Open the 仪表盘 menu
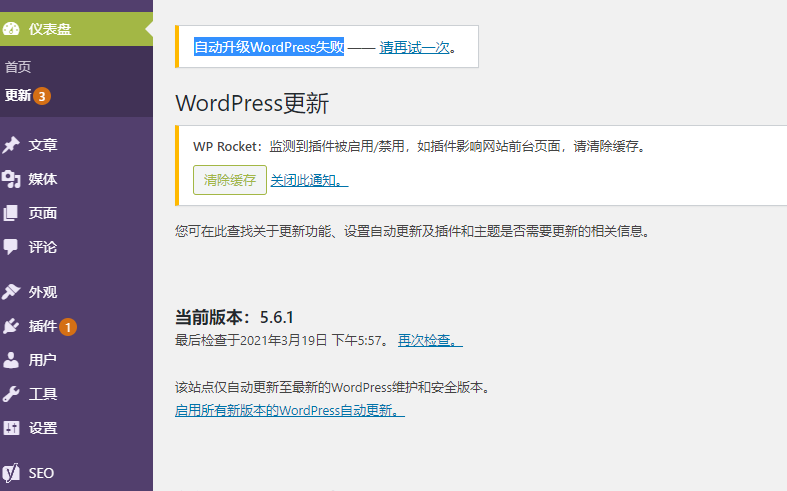Screen dimensions: 787x491 coord(76,29)
